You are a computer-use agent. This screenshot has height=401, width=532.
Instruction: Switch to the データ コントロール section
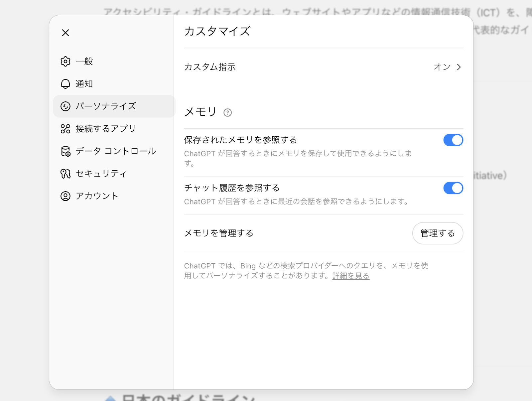click(115, 151)
